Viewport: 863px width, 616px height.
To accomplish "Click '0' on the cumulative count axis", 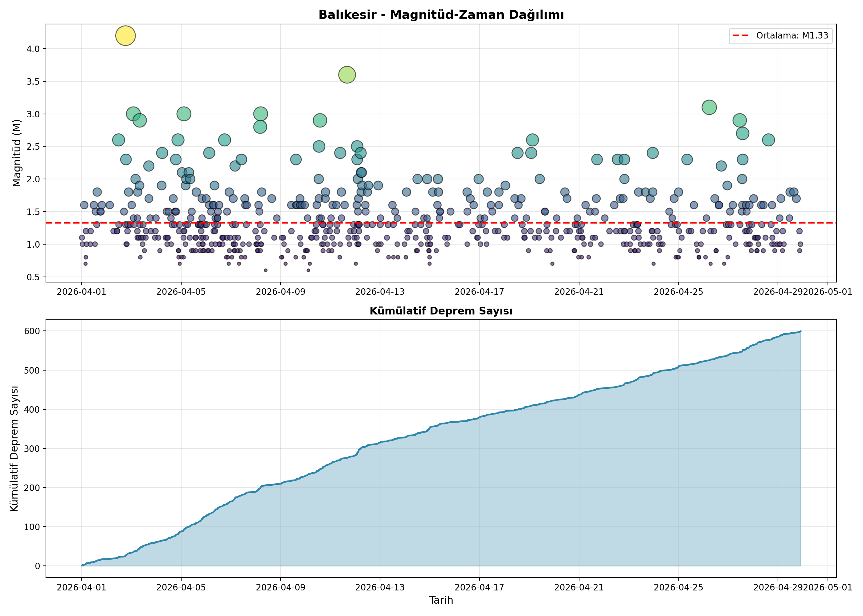I will [x=38, y=566].
